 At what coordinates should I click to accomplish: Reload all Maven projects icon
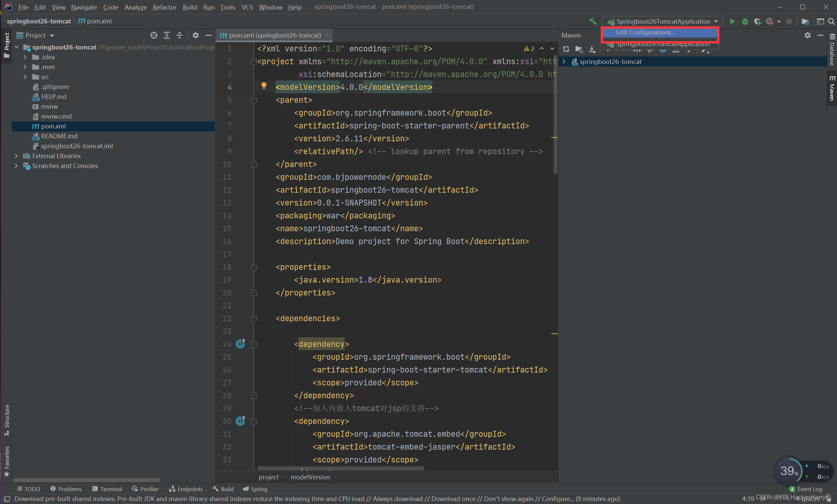566,49
